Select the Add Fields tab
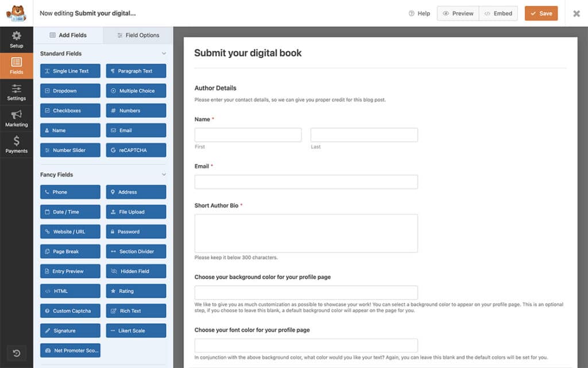The image size is (588, 368). point(68,35)
